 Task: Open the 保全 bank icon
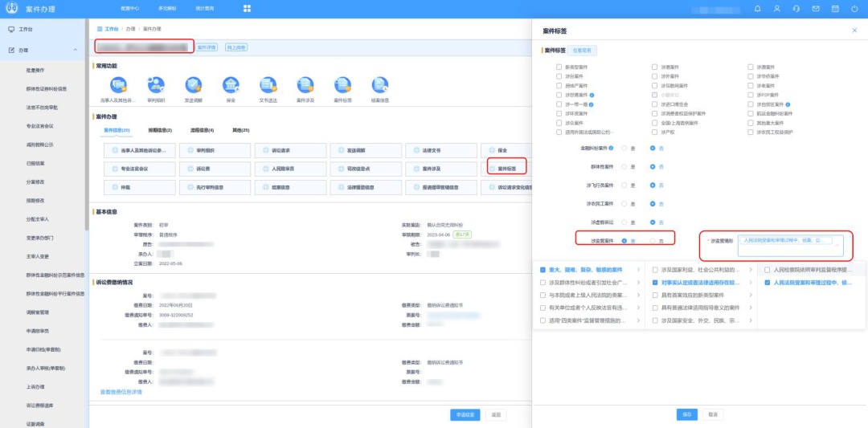point(231,85)
